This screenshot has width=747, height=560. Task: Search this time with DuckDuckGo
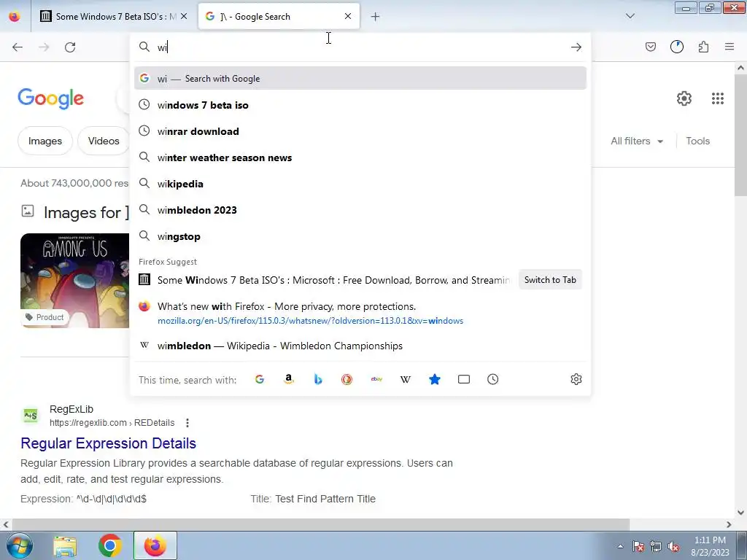pos(347,379)
